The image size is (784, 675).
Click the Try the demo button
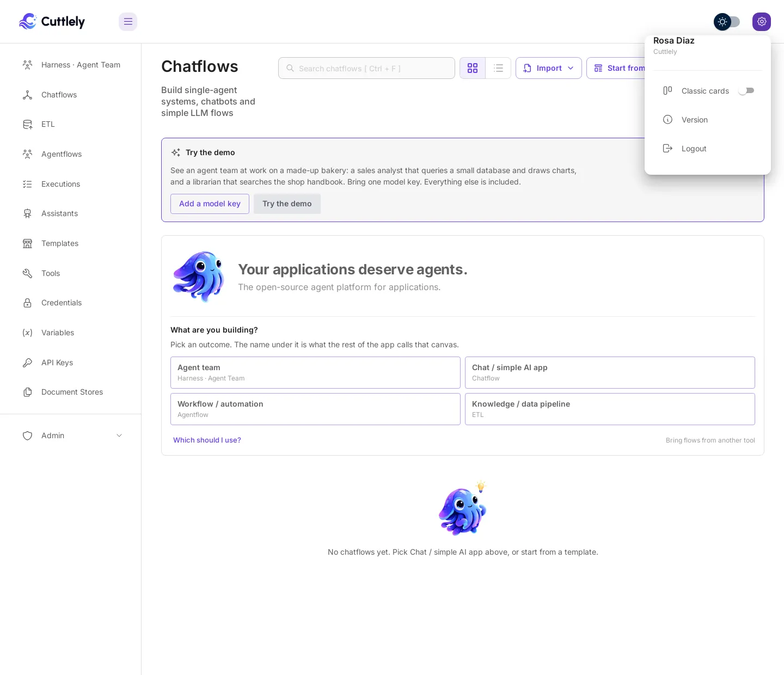pyautogui.click(x=287, y=204)
